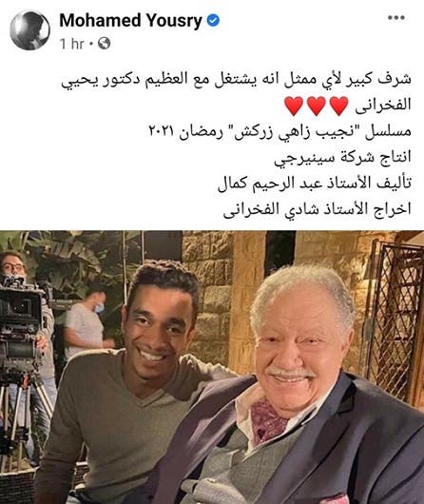Click the writer line "عبد الرحيم كمال"
This screenshot has width=424, height=504.
point(271,184)
